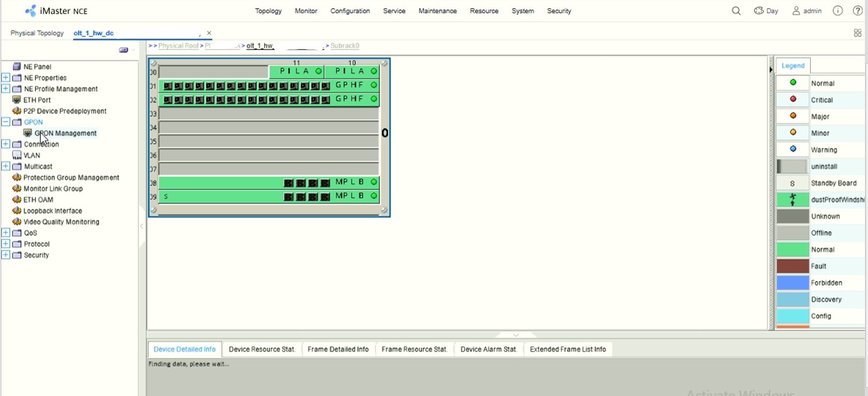This screenshot has width=868, height=396.
Task: Expand the Protocol tree node
Action: 6,244
